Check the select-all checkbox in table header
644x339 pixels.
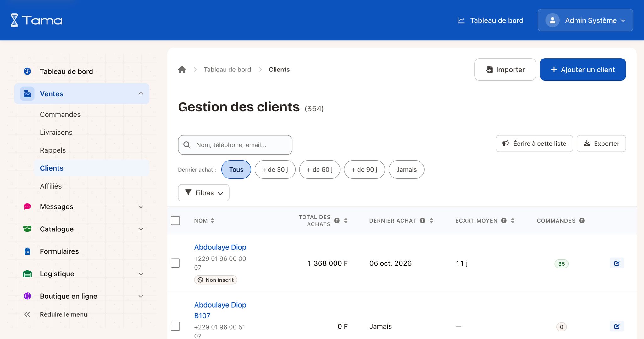175,220
